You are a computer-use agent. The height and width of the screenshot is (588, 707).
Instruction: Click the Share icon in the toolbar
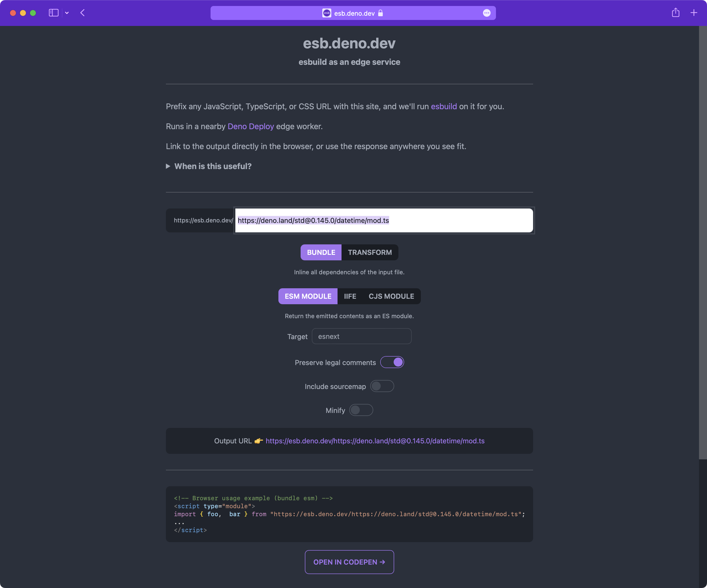click(675, 13)
